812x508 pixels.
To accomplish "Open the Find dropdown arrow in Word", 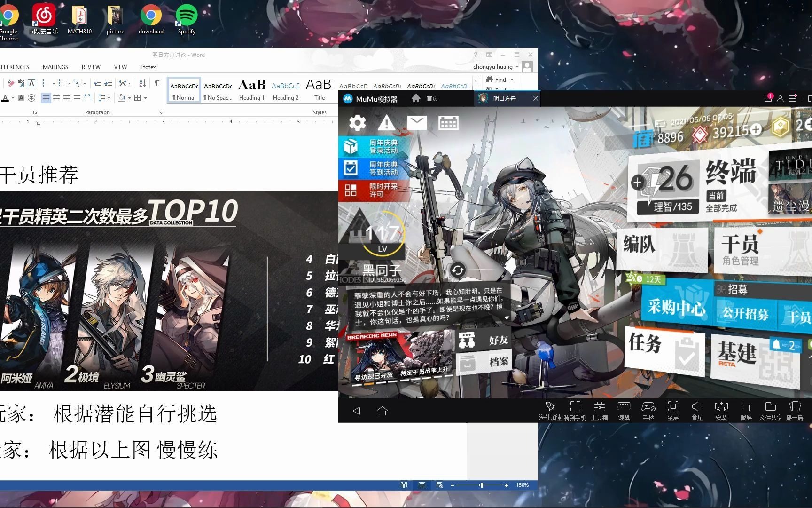I will point(512,80).
